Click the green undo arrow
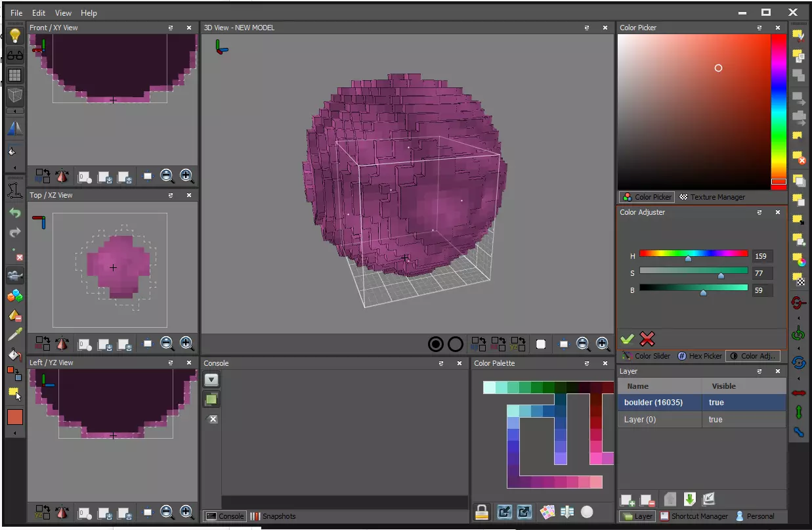 [x=14, y=213]
